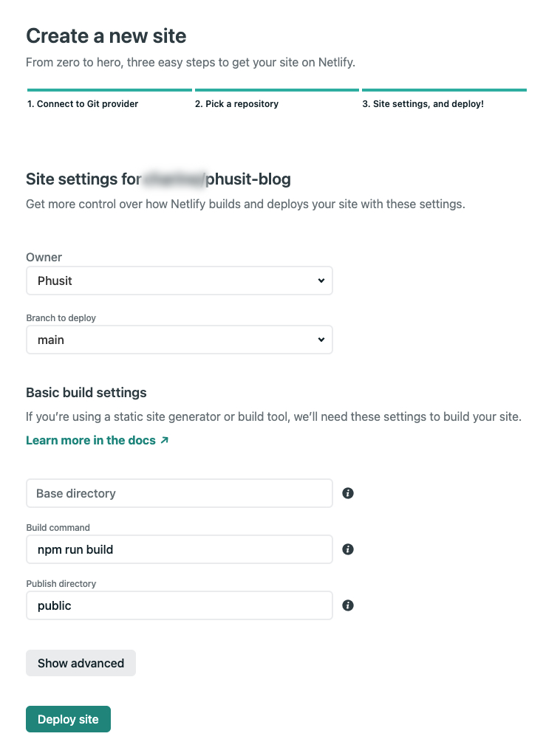Click the Basic build settings heading
Screen dimensions: 560x756
click(86, 393)
